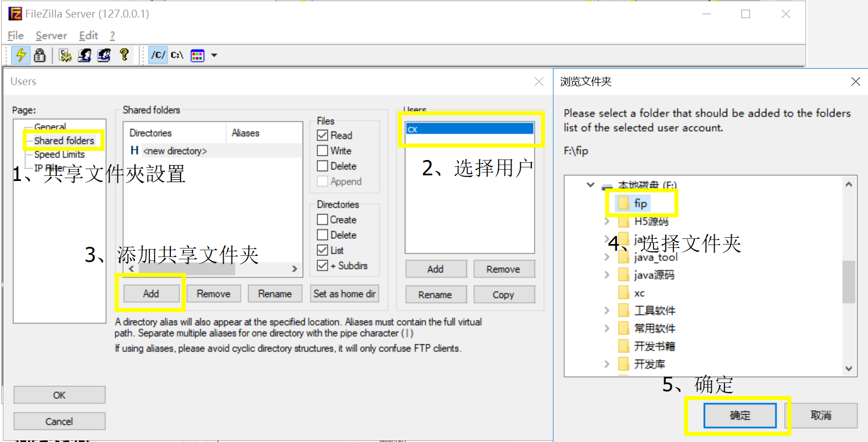Click the folder tree scrollbar down arrow
This screenshot has width=868, height=442.
tap(849, 369)
